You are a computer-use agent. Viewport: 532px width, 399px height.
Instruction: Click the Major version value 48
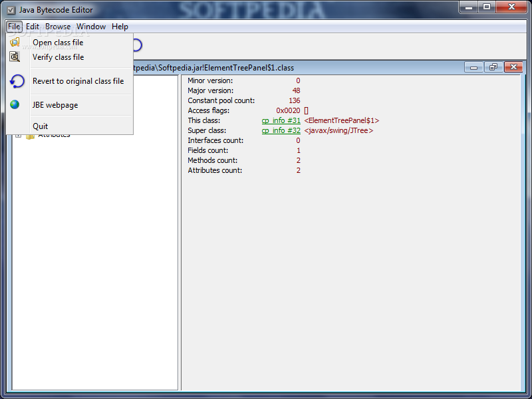(x=296, y=90)
